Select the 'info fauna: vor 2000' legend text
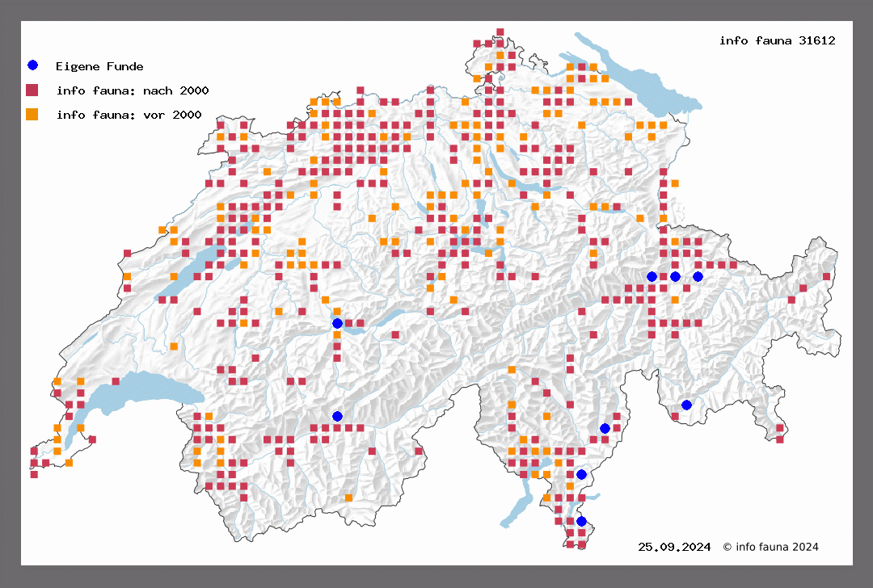Image resolution: width=873 pixels, height=588 pixels. (x=129, y=115)
